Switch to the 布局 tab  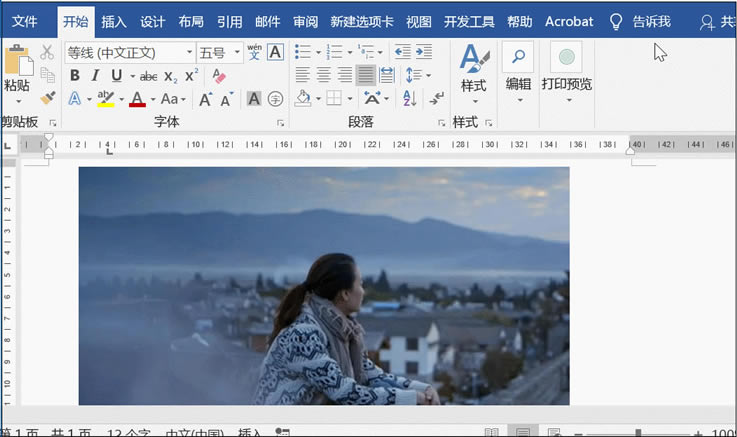click(191, 22)
